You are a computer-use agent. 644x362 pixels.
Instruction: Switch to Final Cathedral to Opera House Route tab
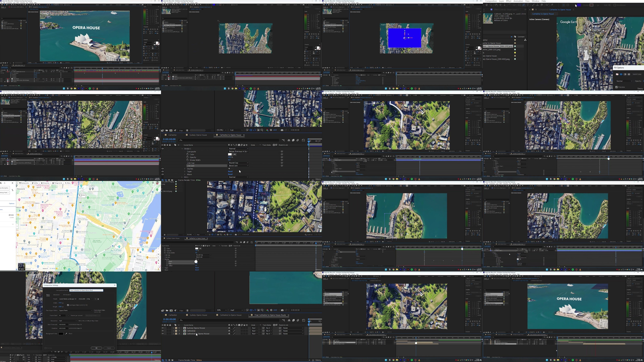[270, 315]
